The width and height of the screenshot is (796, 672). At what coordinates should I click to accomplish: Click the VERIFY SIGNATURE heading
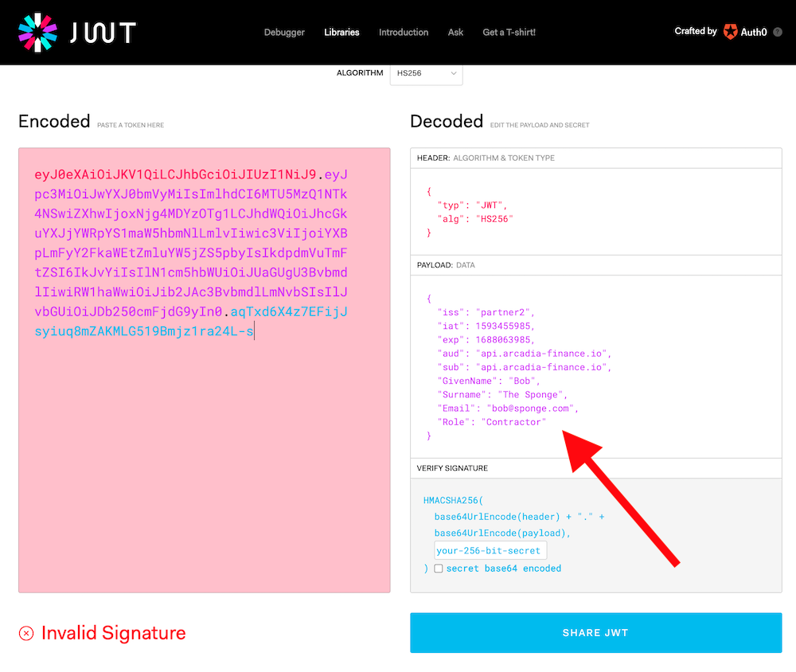point(452,468)
